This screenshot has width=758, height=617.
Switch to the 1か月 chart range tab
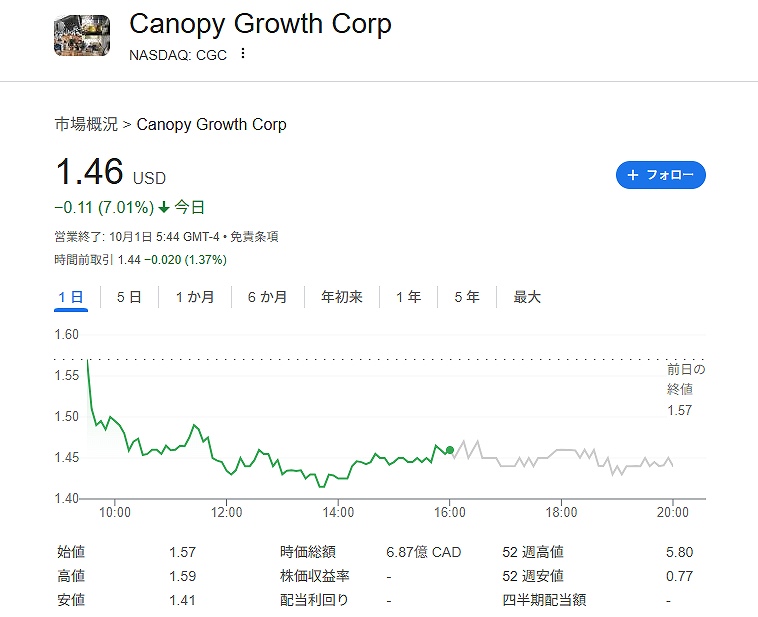(194, 297)
